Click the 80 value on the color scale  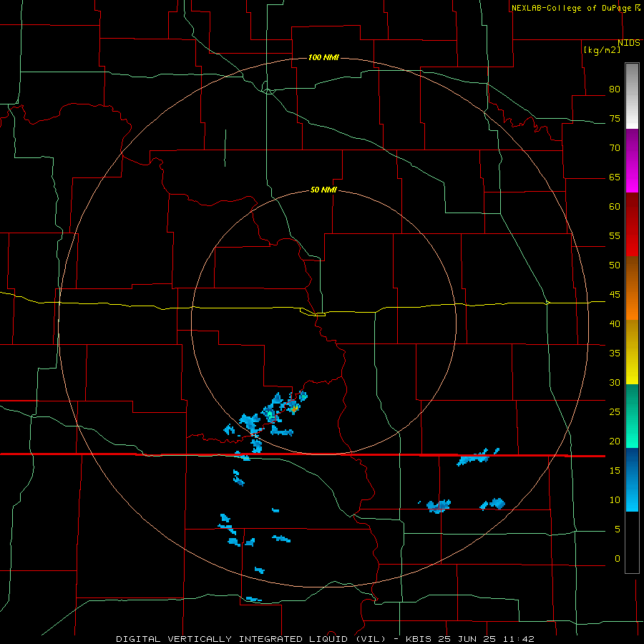point(615,89)
